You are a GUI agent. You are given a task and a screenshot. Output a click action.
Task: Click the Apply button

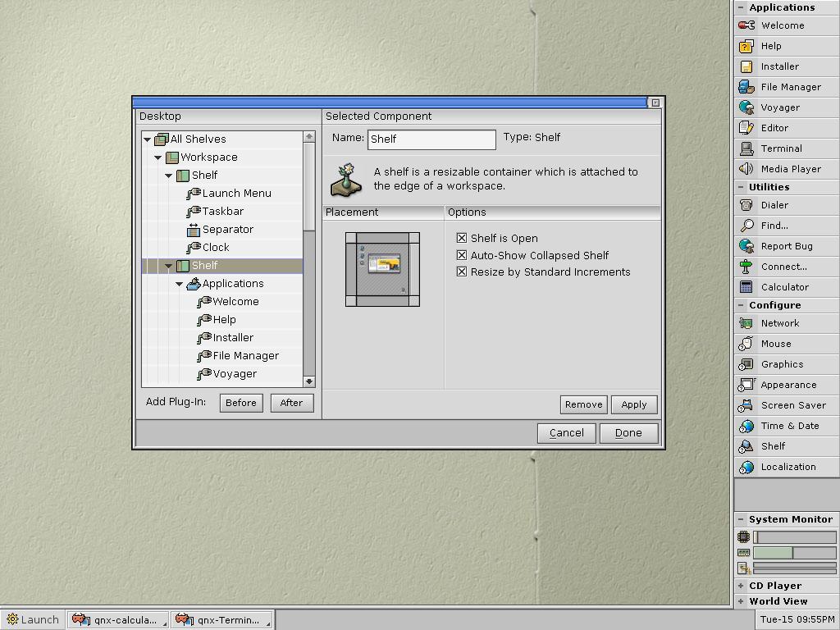[x=633, y=404]
